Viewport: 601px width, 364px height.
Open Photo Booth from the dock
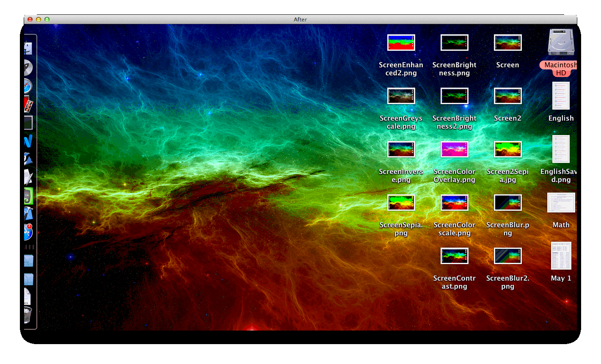[28, 104]
